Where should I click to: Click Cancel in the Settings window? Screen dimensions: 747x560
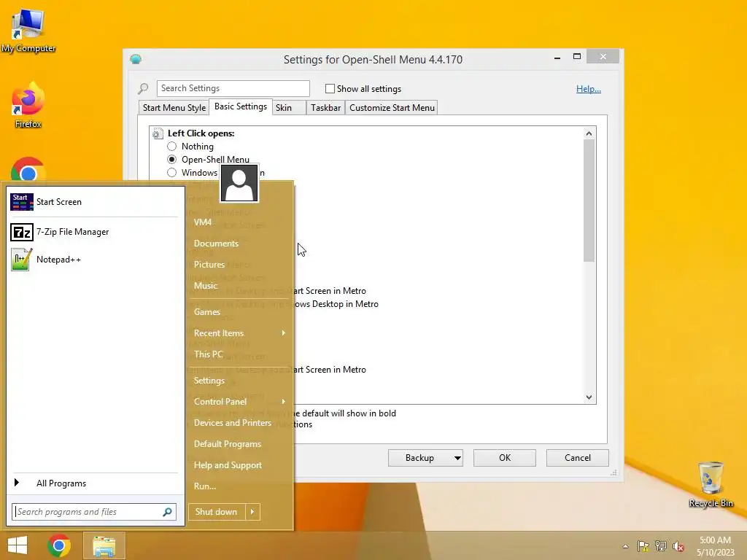[x=578, y=458]
